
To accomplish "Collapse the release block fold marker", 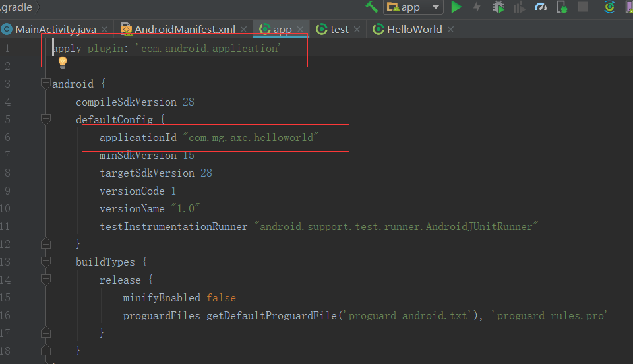I will pyautogui.click(x=45, y=280).
